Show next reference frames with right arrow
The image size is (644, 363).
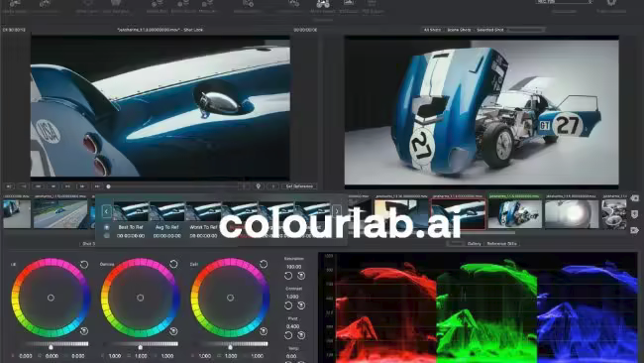(337, 211)
